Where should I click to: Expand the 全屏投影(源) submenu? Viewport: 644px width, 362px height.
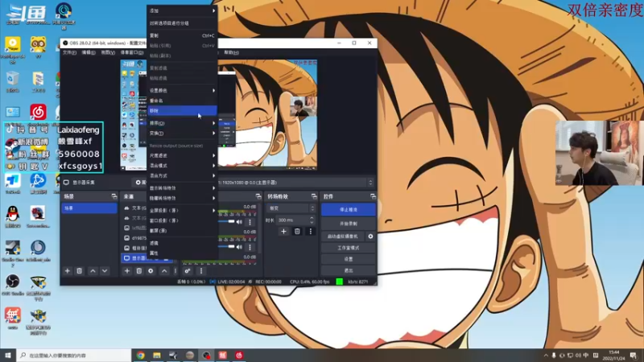pyautogui.click(x=183, y=211)
